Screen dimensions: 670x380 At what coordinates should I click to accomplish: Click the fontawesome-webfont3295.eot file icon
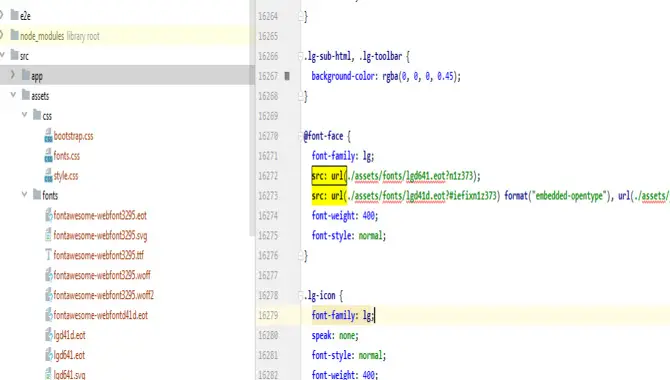pos(48,215)
